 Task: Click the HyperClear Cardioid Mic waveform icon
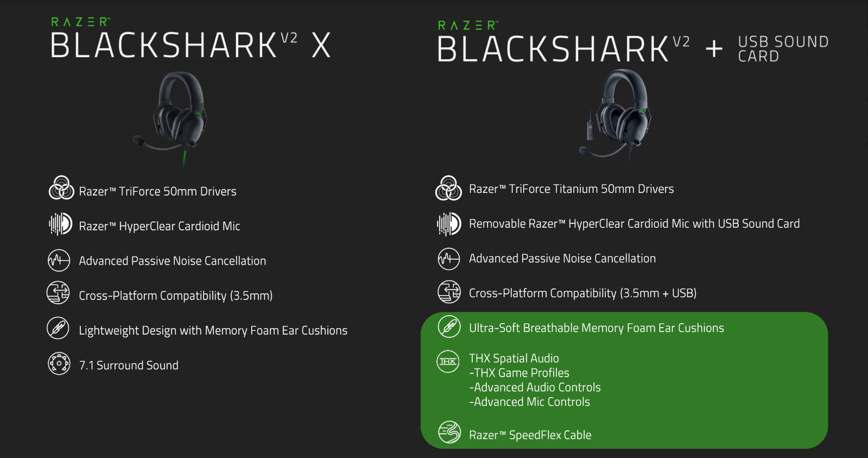[61, 224]
